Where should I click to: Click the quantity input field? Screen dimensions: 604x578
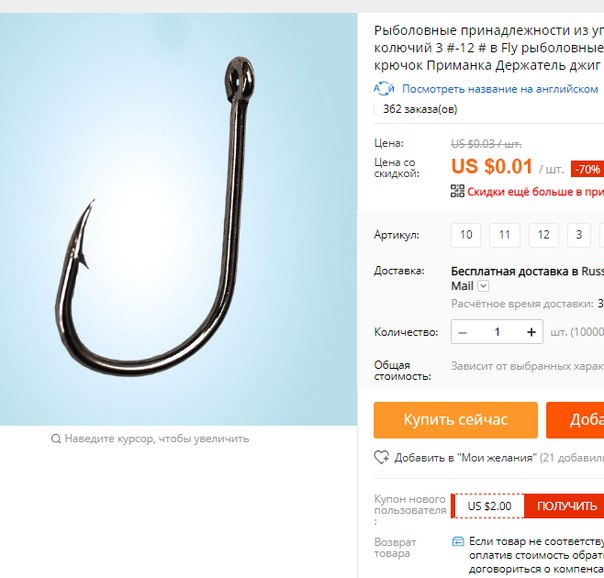click(497, 332)
